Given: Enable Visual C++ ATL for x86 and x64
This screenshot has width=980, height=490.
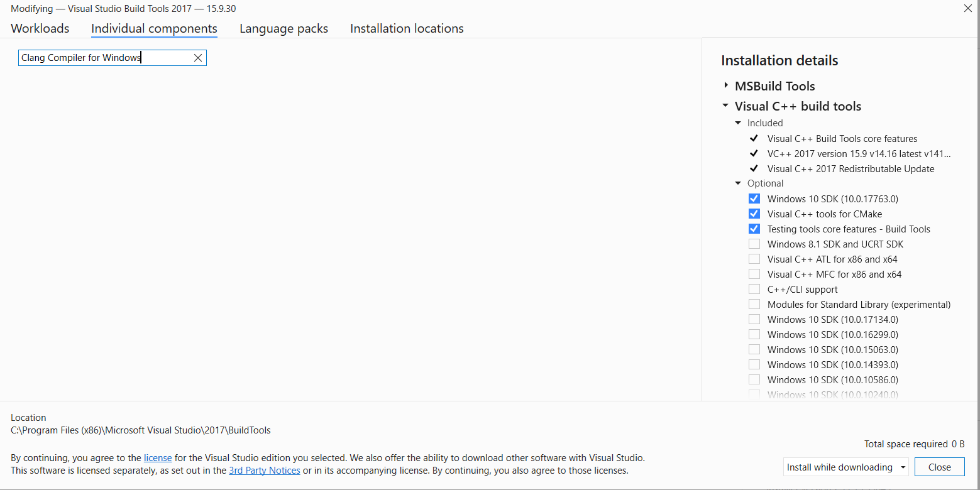Looking at the screenshot, I should [754, 259].
